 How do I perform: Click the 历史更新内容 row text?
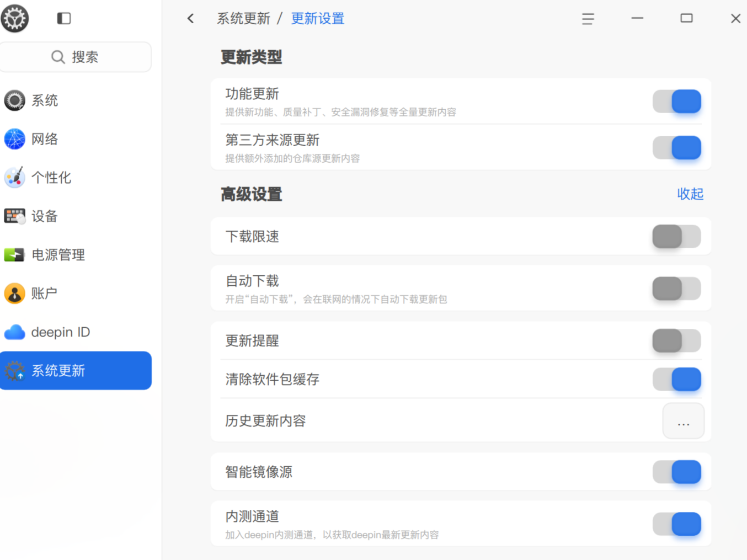[x=265, y=421]
